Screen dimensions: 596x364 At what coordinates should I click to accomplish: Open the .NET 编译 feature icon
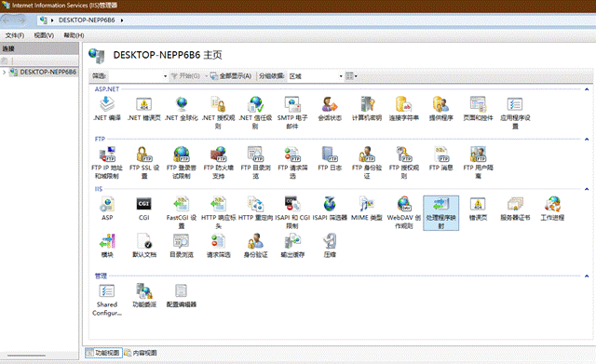(107, 104)
